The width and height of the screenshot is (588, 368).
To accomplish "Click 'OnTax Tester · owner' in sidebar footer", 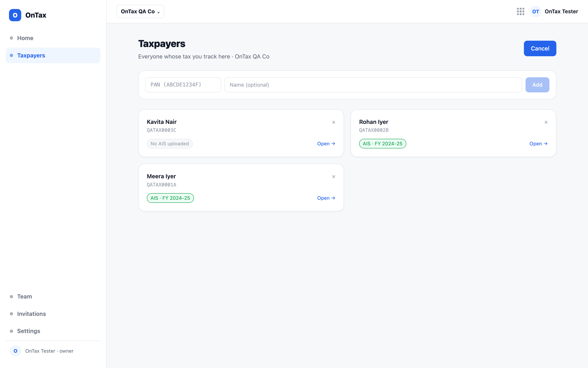I will [49, 351].
